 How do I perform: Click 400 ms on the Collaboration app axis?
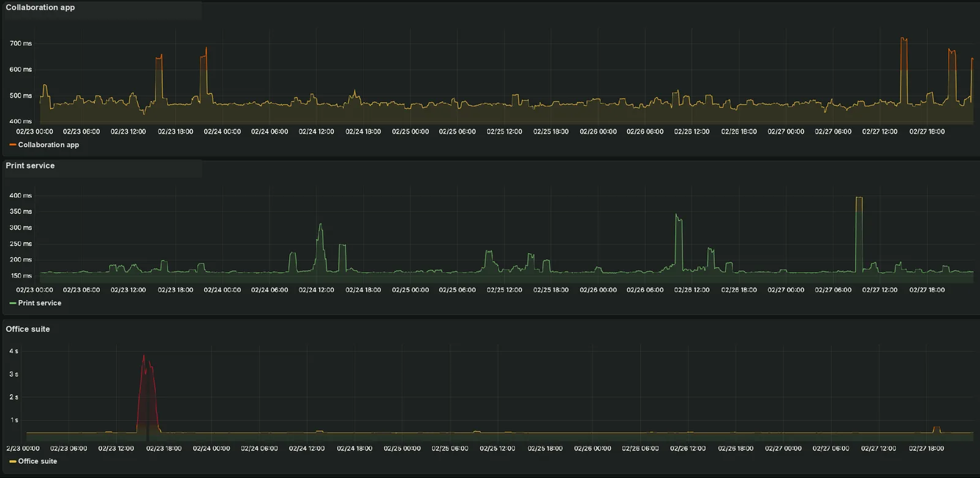pos(21,121)
